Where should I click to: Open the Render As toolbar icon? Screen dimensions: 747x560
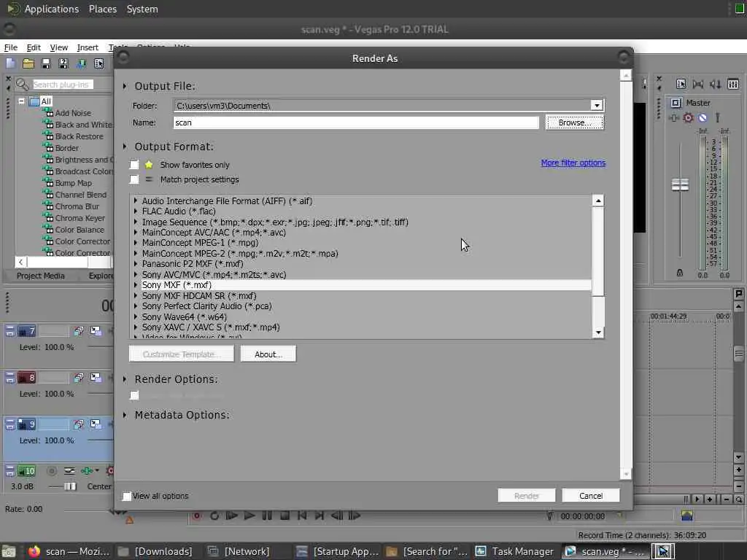tap(82, 63)
